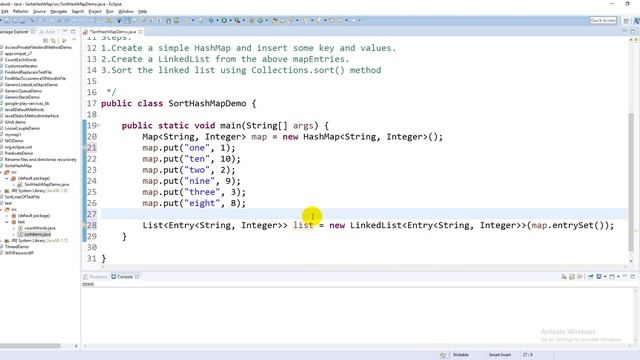
Task: Minimize the editor area
Action: click(x=624, y=31)
